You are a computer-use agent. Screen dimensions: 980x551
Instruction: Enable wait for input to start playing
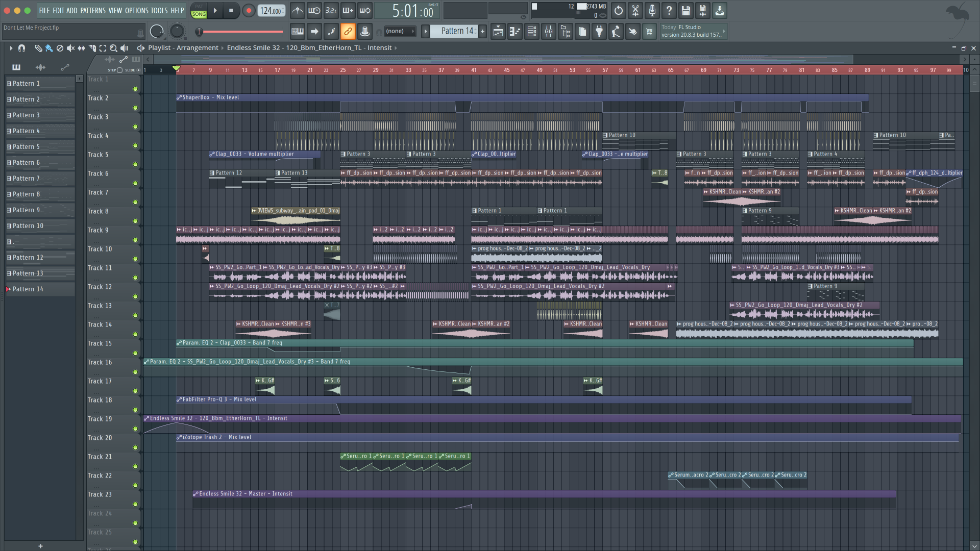click(314, 10)
